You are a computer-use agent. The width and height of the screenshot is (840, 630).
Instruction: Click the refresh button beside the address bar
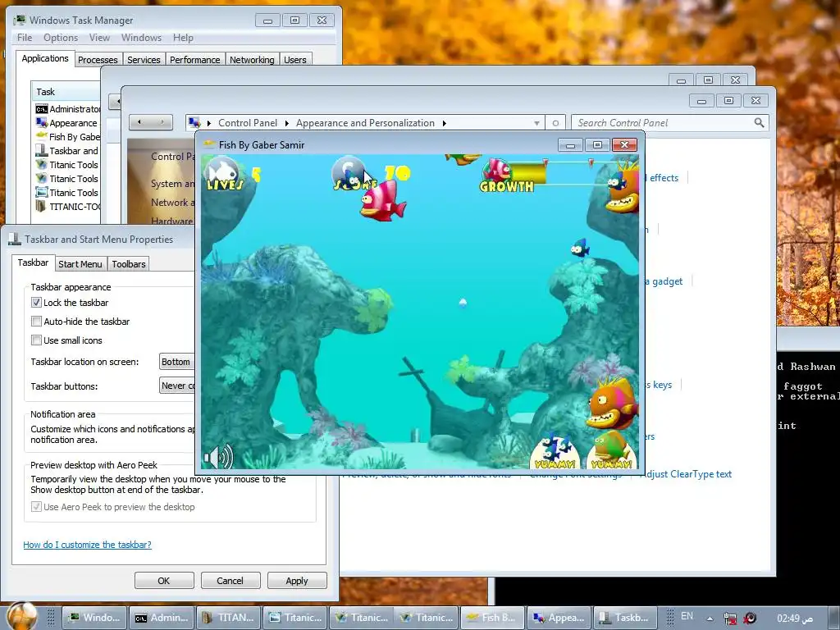(555, 123)
